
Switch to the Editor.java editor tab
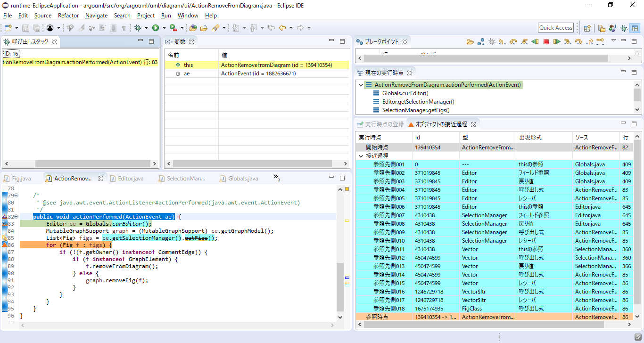127,179
